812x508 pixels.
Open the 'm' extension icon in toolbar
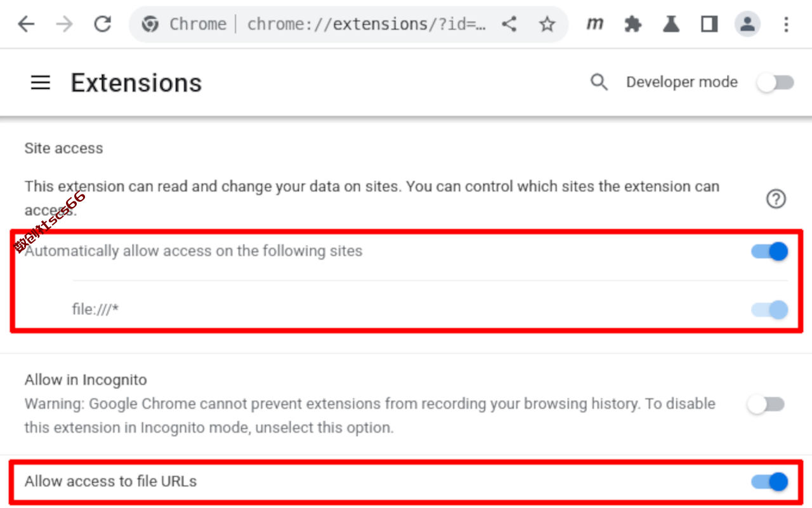[594, 24]
